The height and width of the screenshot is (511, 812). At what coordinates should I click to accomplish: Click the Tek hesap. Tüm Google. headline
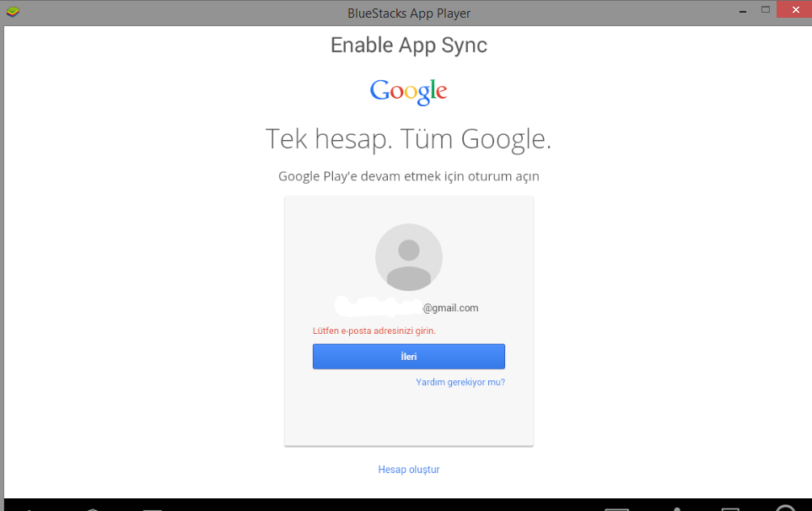pos(408,139)
